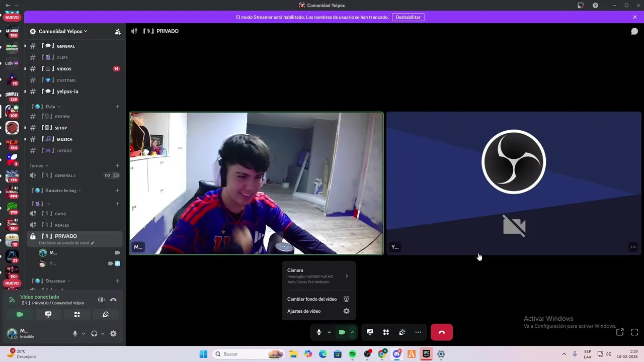
Task: Focus the webcam video tile of M...
Action: (x=256, y=183)
